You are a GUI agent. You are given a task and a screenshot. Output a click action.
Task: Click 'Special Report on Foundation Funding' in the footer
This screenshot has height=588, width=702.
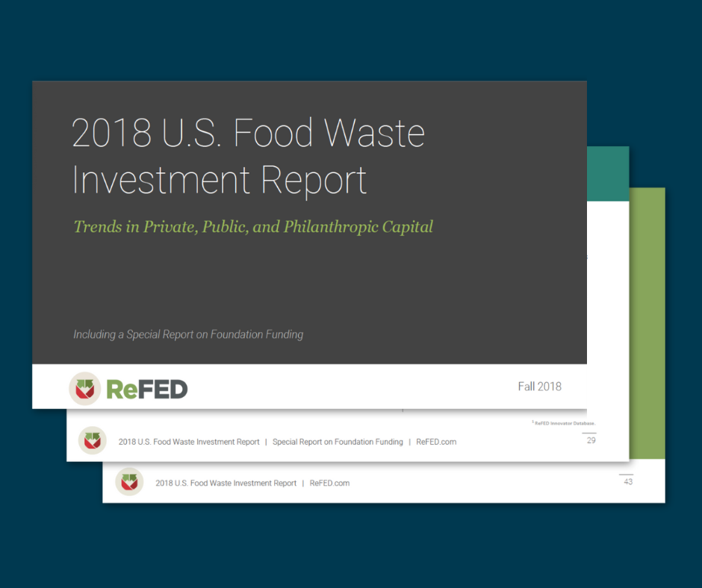tap(338, 442)
